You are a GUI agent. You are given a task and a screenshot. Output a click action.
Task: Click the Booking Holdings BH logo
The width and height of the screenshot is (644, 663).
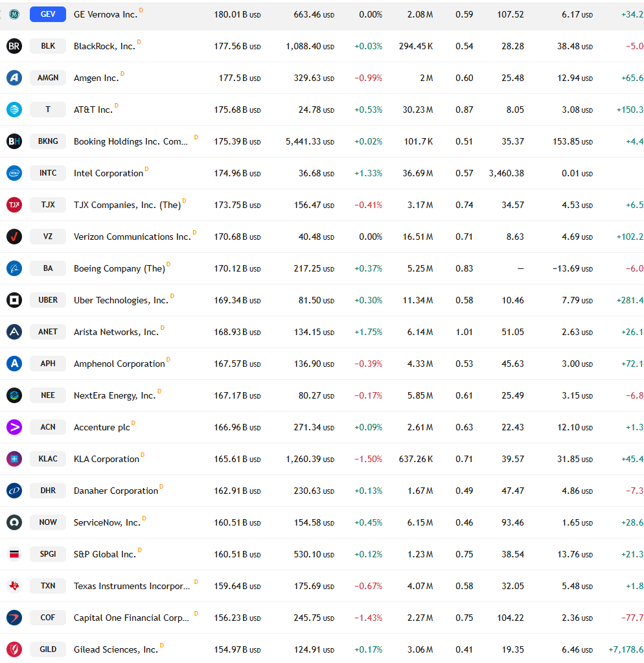click(14, 141)
